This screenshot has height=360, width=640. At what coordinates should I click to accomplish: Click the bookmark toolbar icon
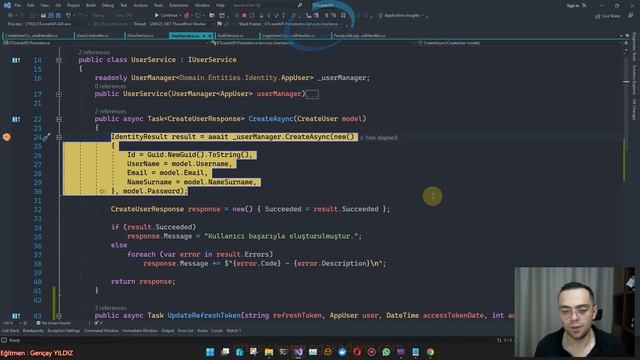tap(343, 15)
